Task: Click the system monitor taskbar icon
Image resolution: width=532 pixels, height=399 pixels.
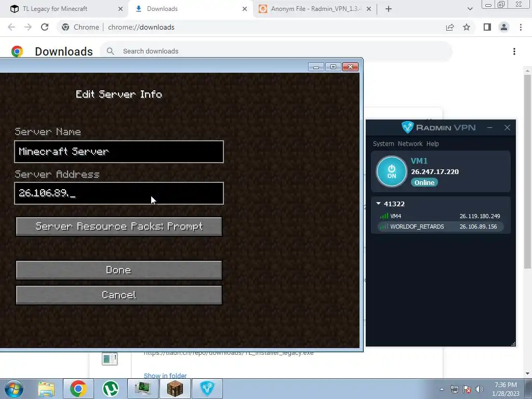Action: [143, 389]
